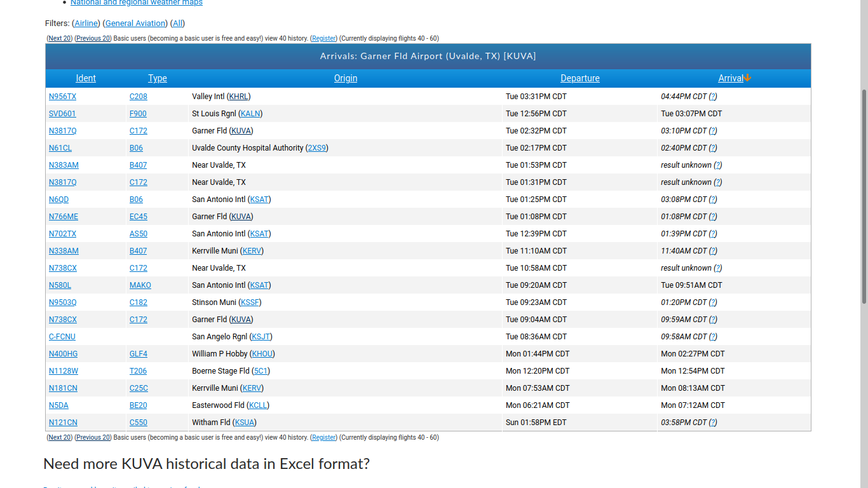Open Previous 20 link below the table
The height and width of the screenshot is (488, 868).
[x=93, y=437]
